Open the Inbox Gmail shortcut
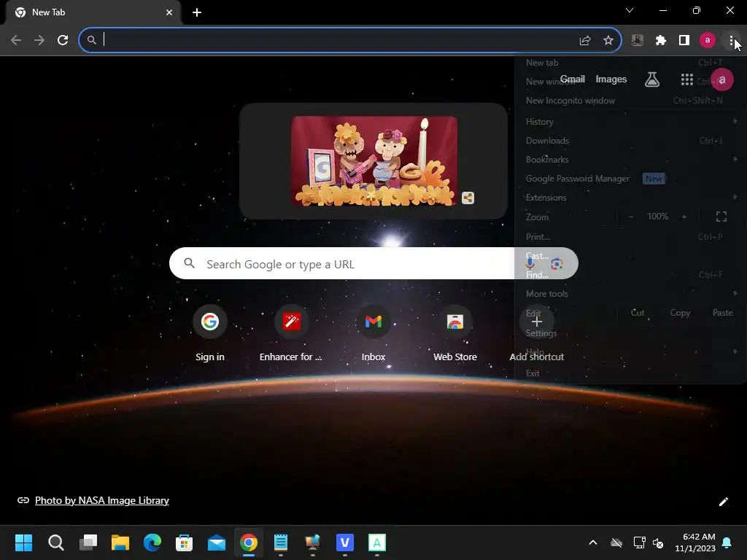Screen dimensions: 747x560 (x=373, y=333)
